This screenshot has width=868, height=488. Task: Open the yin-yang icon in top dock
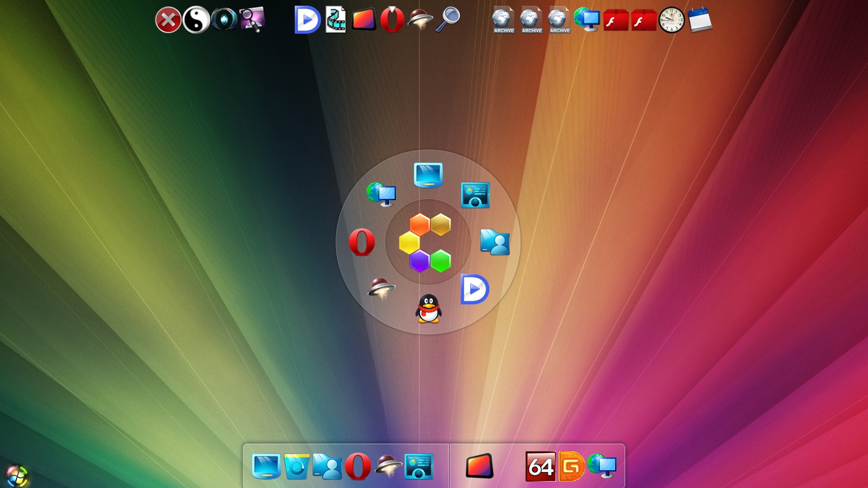tap(196, 20)
